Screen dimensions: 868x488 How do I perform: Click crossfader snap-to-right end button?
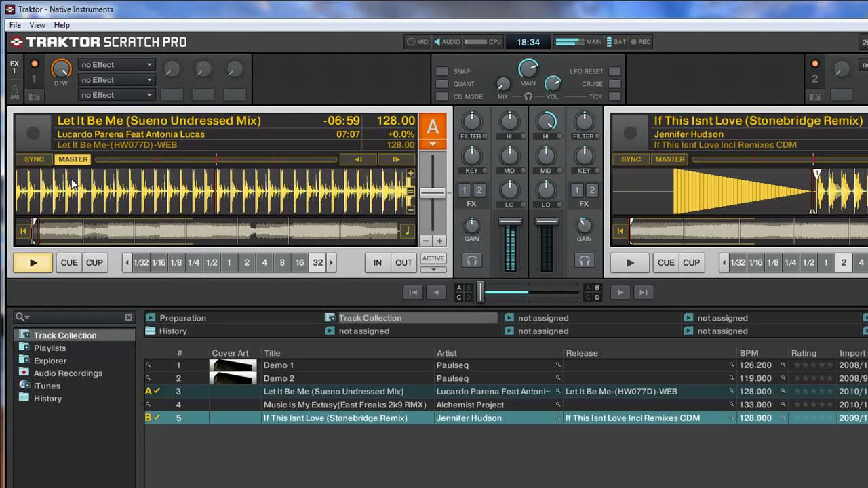(x=643, y=292)
